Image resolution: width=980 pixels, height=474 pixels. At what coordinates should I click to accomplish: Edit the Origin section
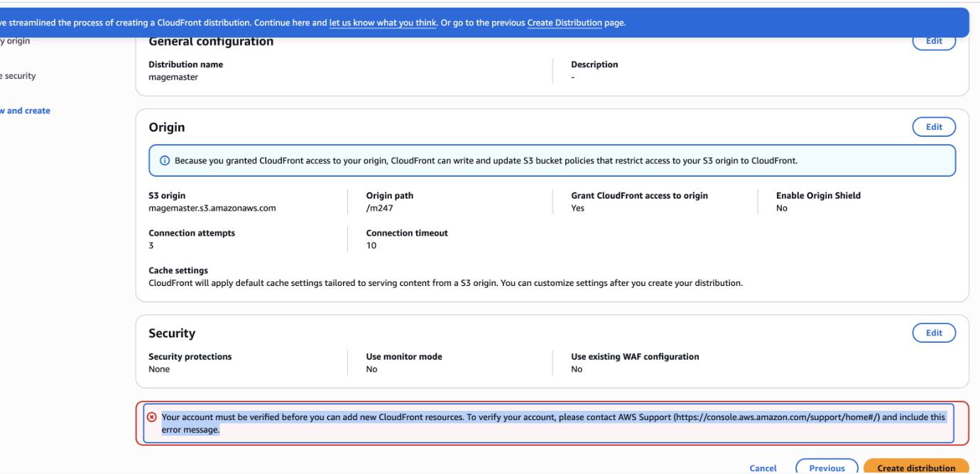(x=934, y=127)
